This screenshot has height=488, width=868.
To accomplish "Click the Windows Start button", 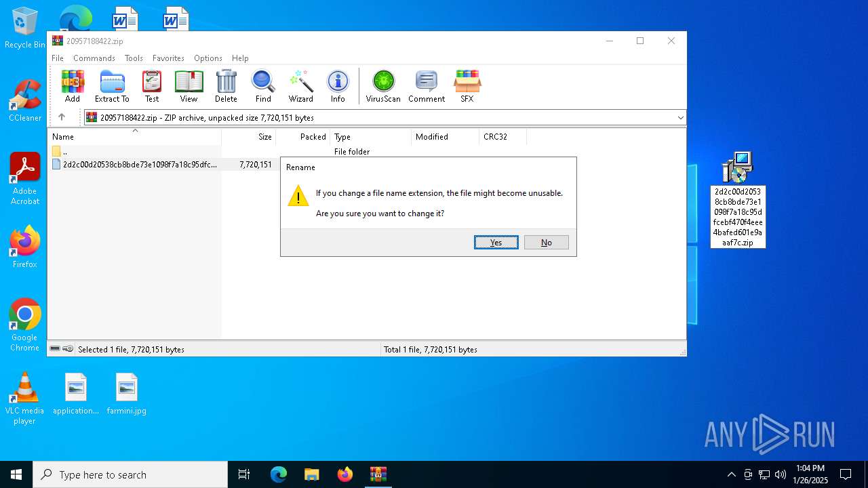I will point(16,474).
